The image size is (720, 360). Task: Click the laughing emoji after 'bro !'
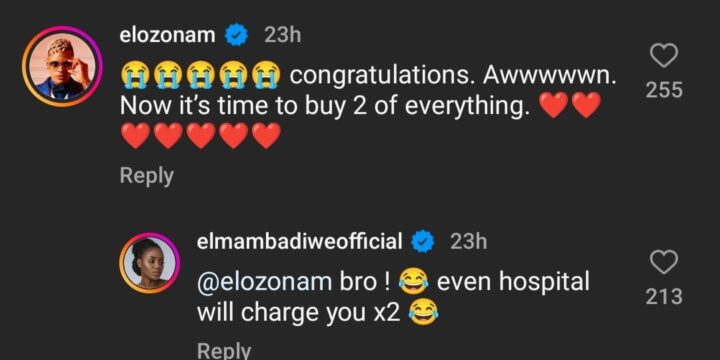(x=413, y=283)
